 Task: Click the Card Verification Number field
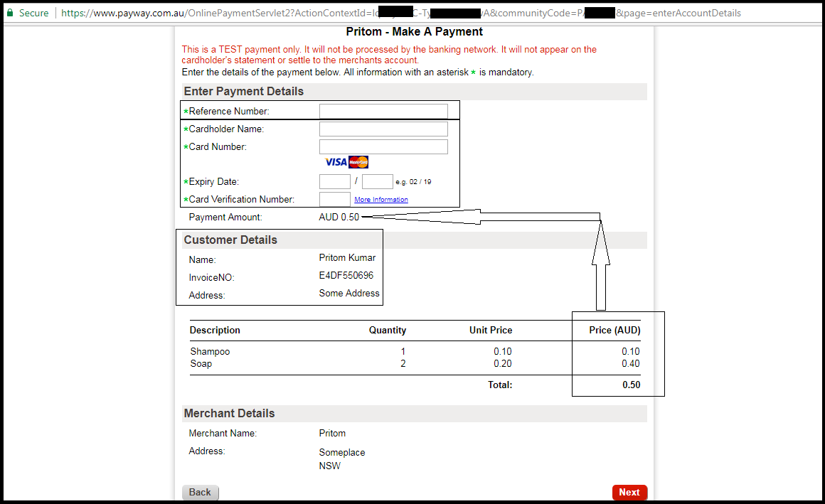click(334, 200)
